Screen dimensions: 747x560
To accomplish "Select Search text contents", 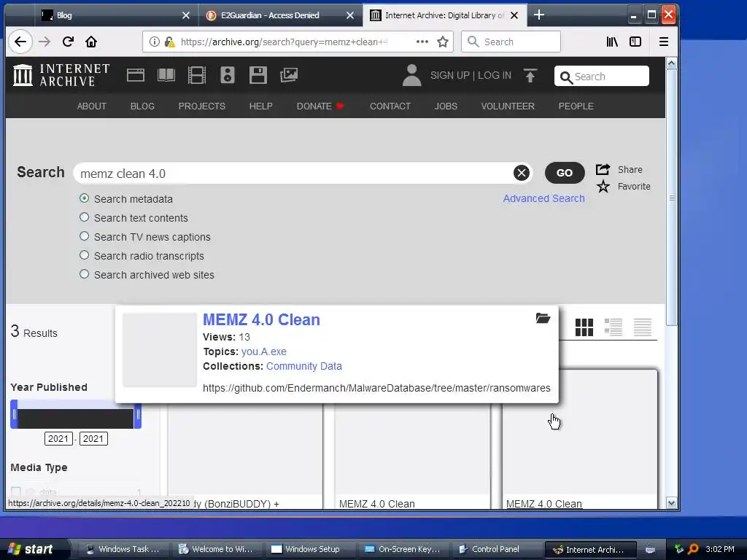I will click(85, 217).
